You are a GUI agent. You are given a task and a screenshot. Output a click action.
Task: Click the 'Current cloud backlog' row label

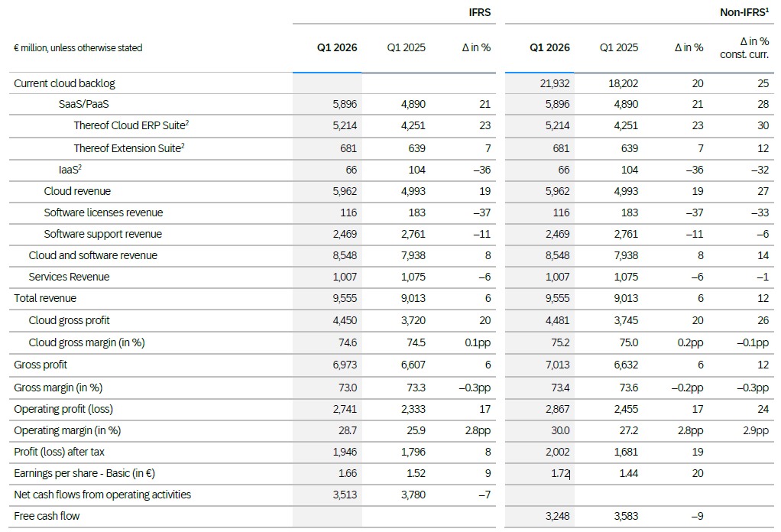click(x=64, y=83)
